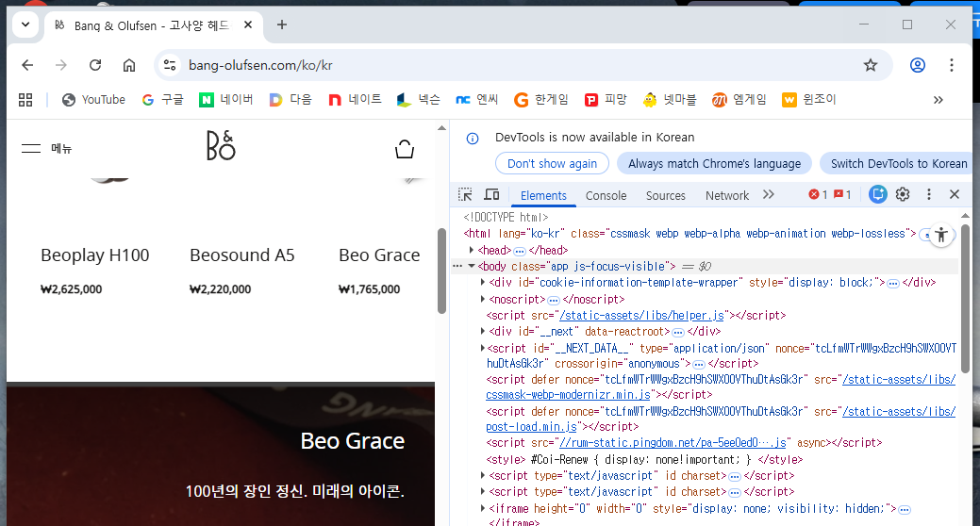Open the tab search dropdown arrow
Screen dimensions: 980x526
(25, 25)
